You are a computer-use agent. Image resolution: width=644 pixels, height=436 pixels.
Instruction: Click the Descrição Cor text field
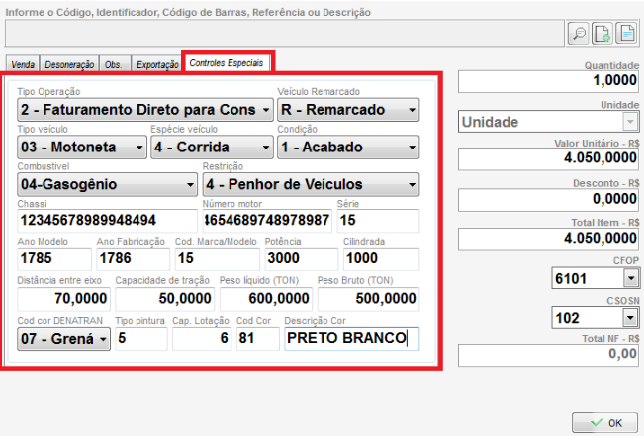350,339
